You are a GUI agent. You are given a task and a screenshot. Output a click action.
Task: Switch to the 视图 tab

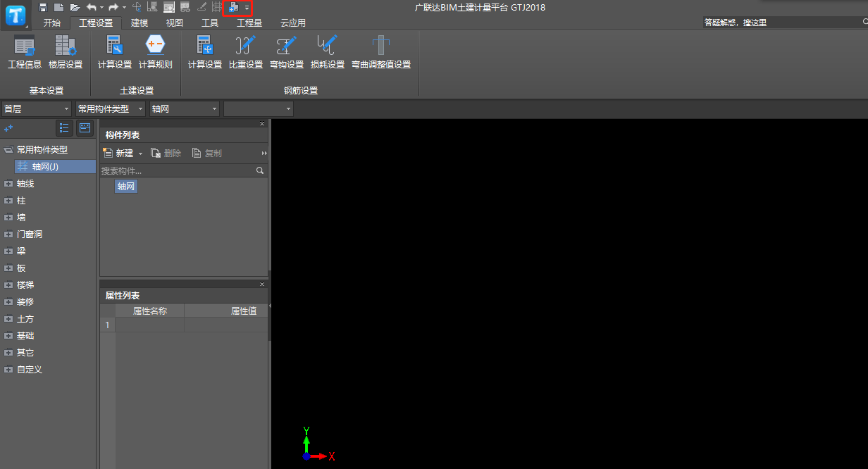click(x=175, y=23)
